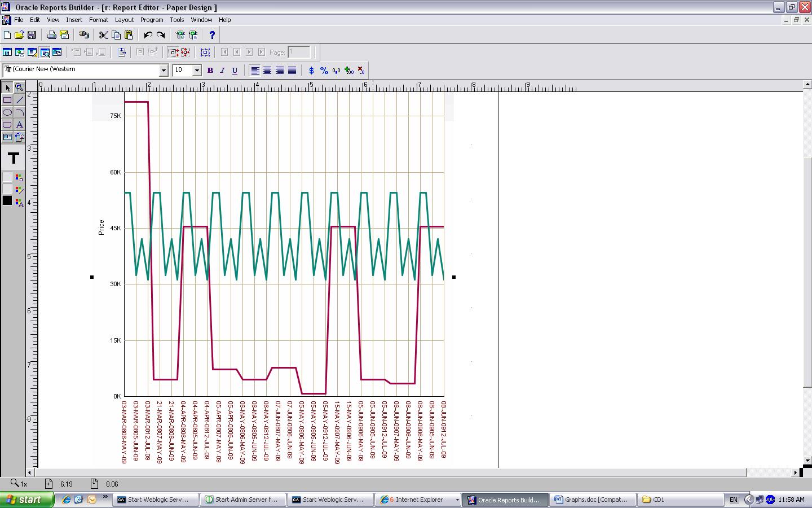
Task: Toggle Underline formatting
Action: click(x=235, y=71)
